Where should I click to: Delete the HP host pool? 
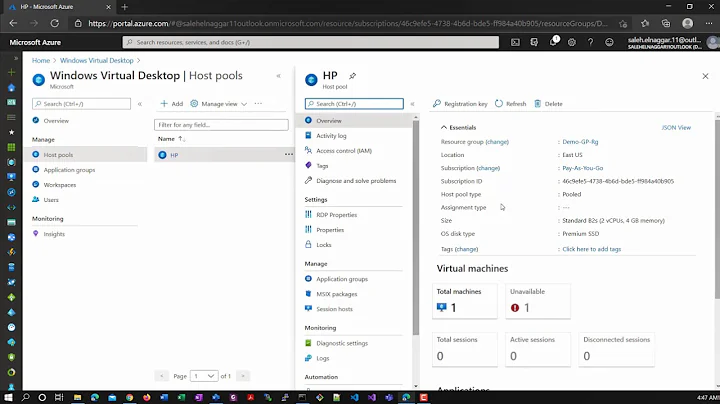click(x=548, y=104)
